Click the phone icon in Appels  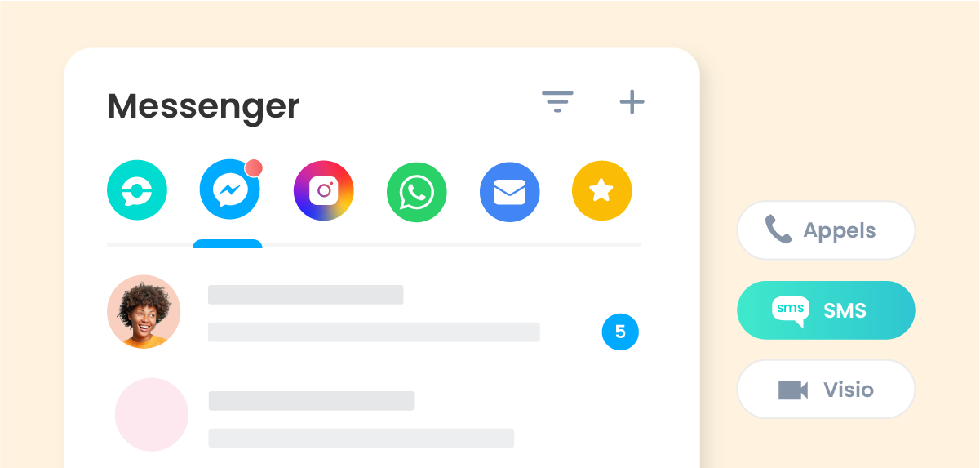pyautogui.click(x=778, y=230)
